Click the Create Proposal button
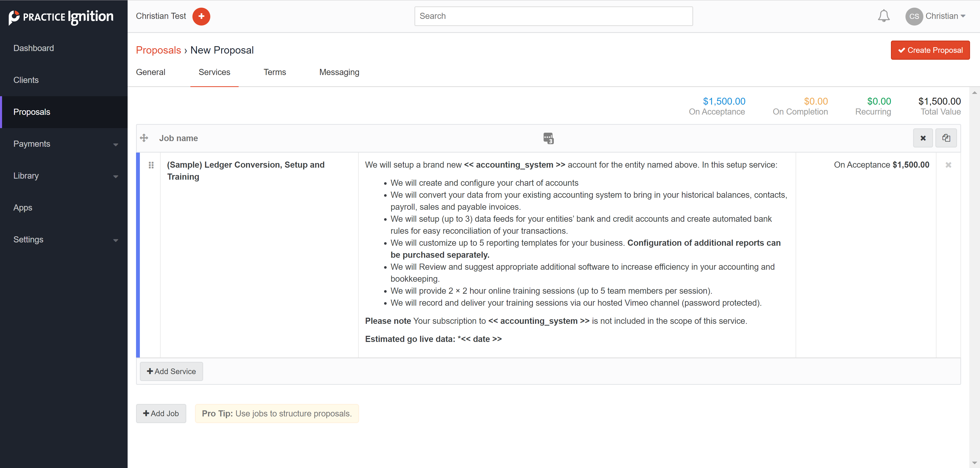The height and width of the screenshot is (468, 980). point(930,50)
